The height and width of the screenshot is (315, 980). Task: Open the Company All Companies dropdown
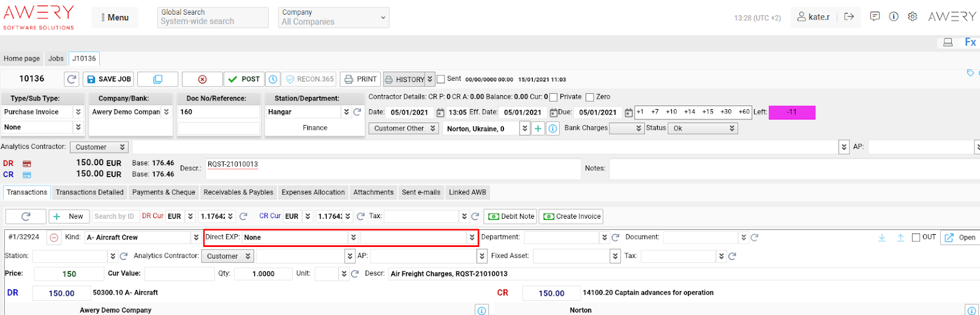click(x=334, y=17)
